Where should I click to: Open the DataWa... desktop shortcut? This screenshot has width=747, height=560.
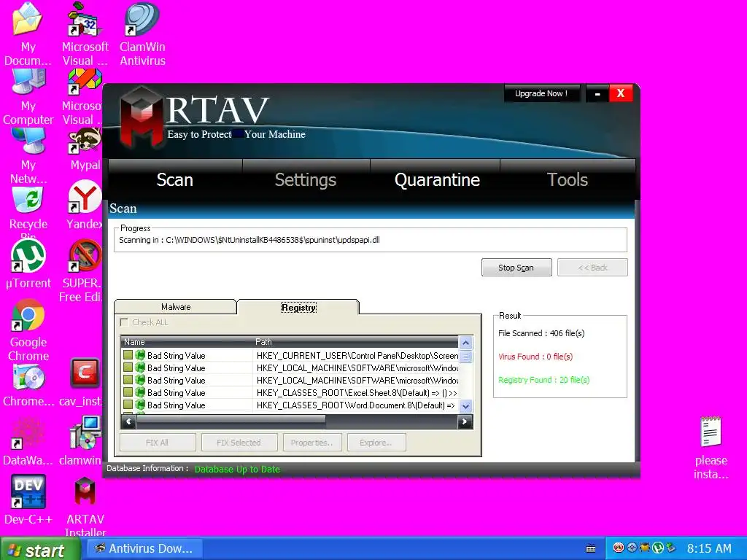(x=28, y=441)
